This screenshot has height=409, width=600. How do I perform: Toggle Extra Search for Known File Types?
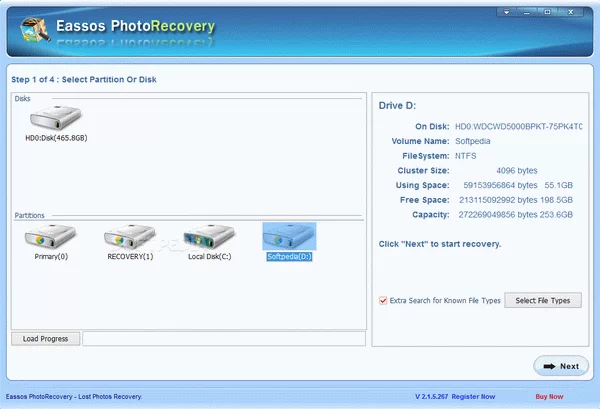coord(383,300)
